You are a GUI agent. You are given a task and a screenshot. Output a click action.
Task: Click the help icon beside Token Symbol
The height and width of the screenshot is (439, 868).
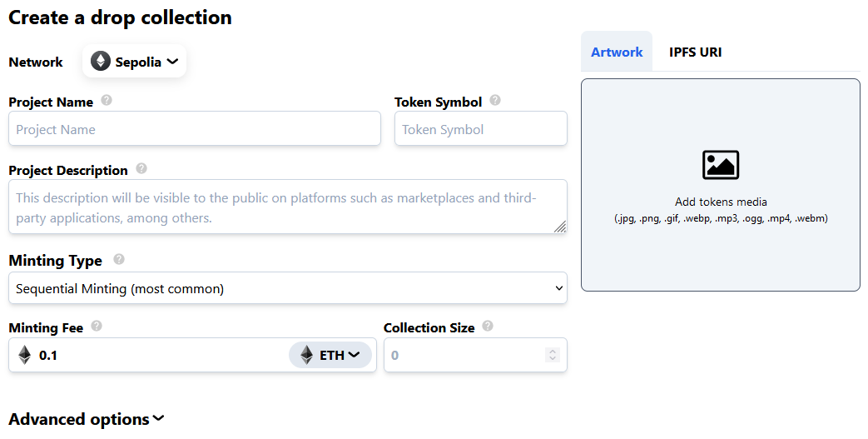click(495, 101)
